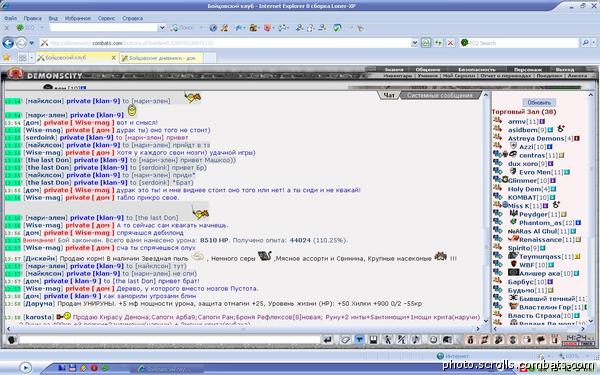
Task: Open the Персонаж game menu
Action: point(528,70)
